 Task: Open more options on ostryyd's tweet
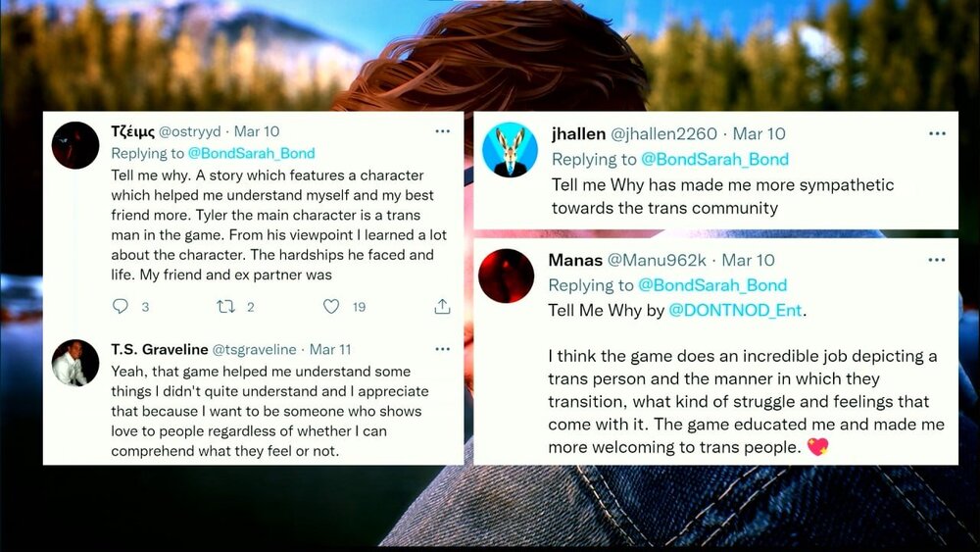coord(443,131)
